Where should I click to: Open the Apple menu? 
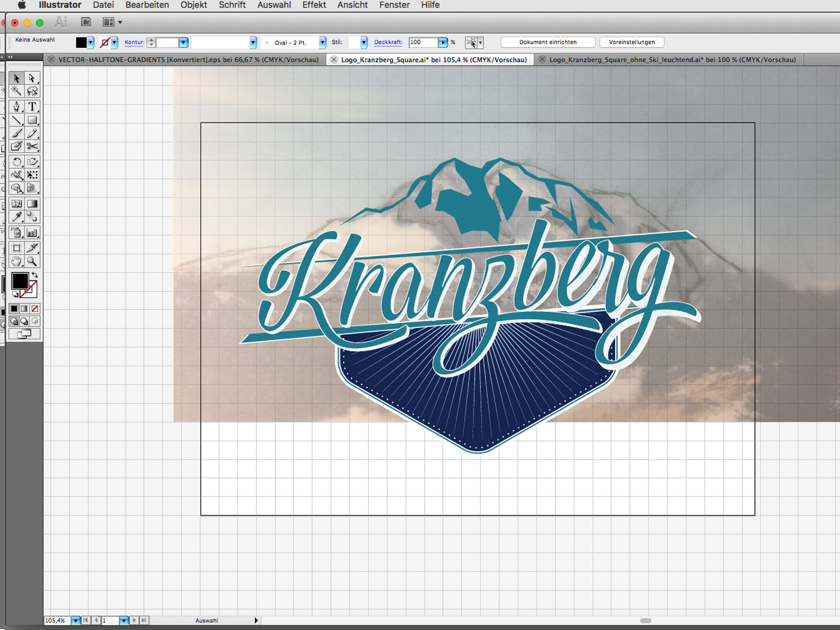click(22, 5)
